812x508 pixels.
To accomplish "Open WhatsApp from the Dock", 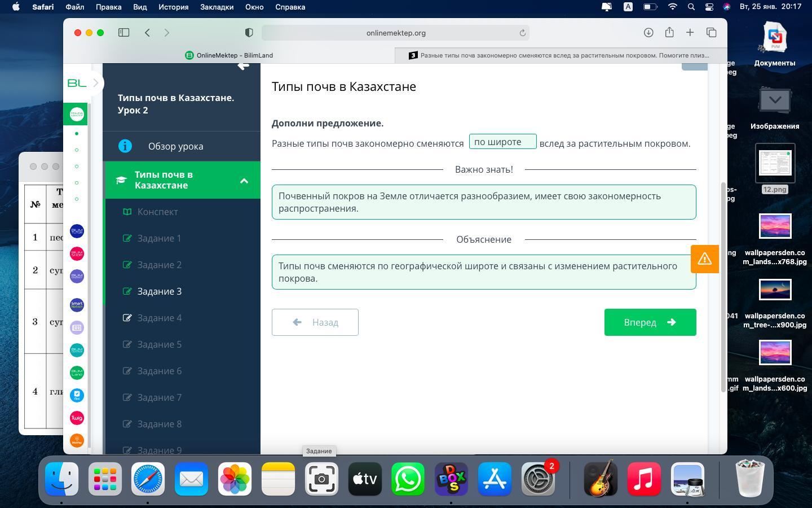I will click(408, 479).
